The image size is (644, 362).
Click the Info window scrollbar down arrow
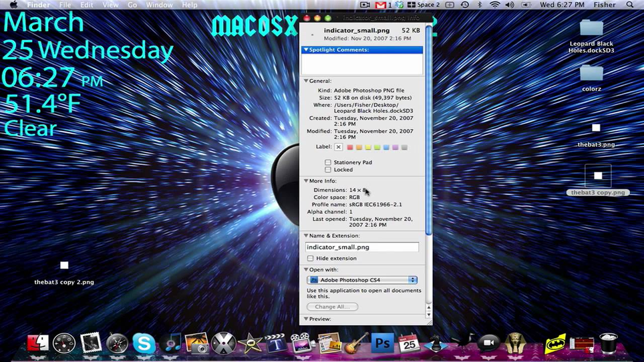tap(429, 315)
